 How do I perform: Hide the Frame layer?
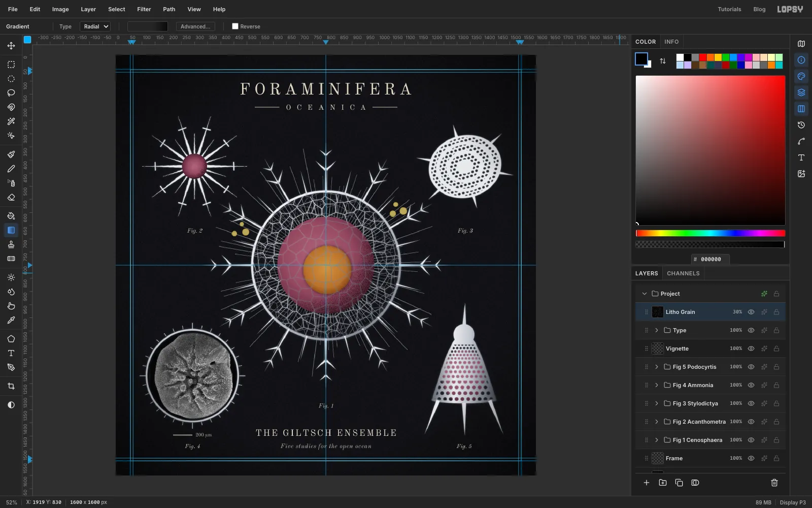[x=751, y=458]
